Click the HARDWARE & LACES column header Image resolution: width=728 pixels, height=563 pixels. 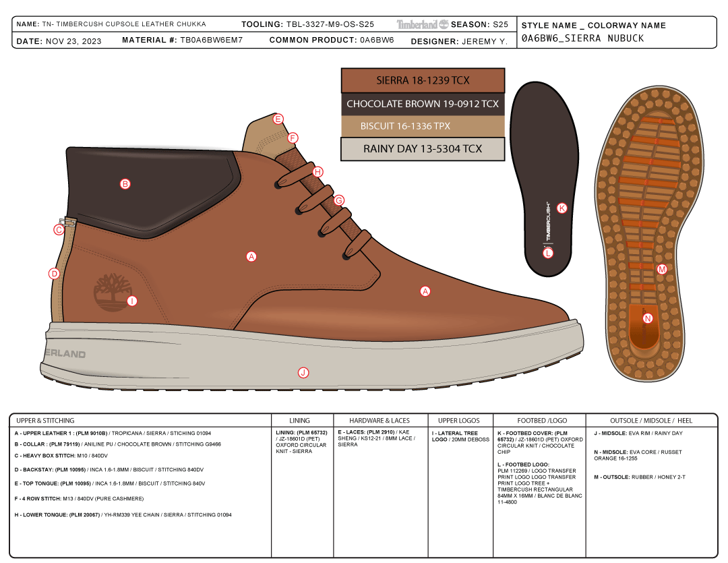[380, 420]
